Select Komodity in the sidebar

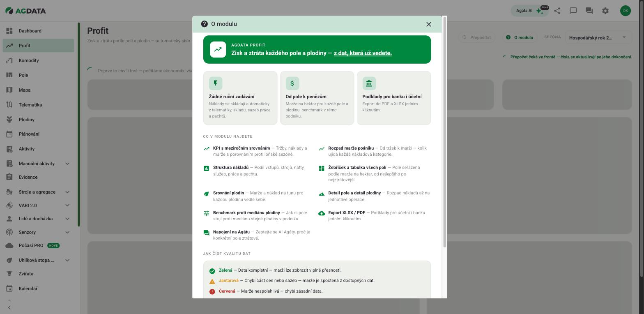38,60
